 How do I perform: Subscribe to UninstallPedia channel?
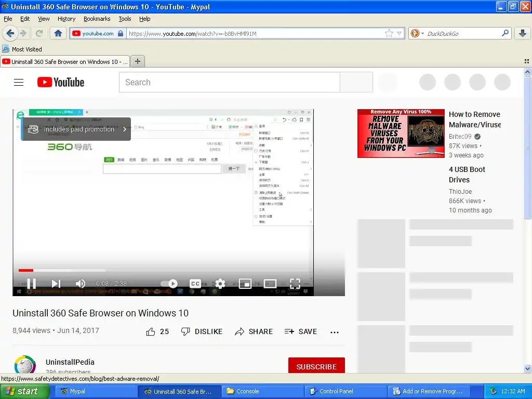(x=316, y=366)
